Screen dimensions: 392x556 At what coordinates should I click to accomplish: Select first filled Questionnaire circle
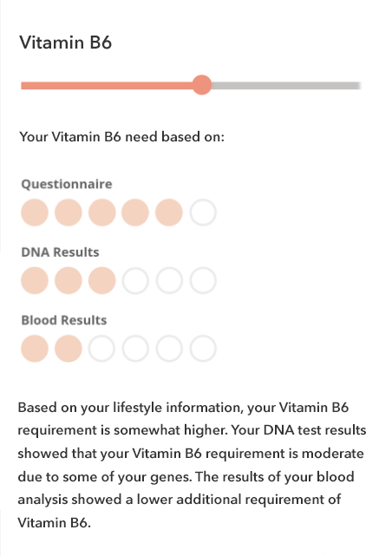[35, 213]
